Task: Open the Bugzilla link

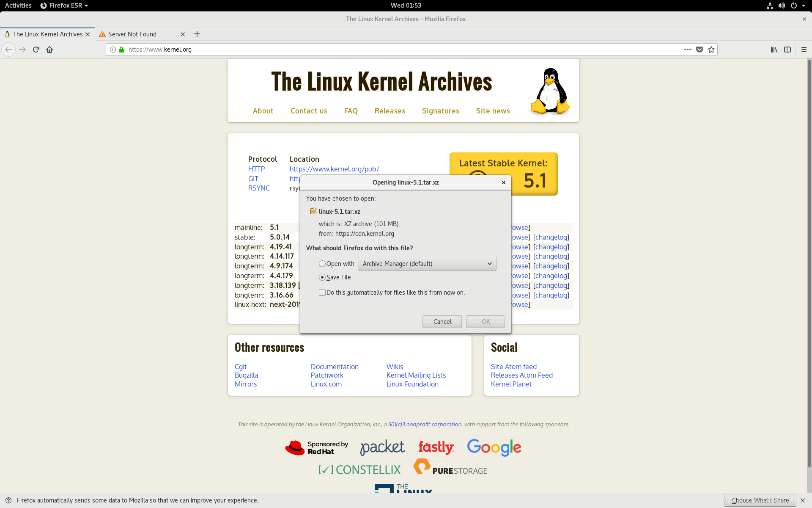Action: pos(247,375)
